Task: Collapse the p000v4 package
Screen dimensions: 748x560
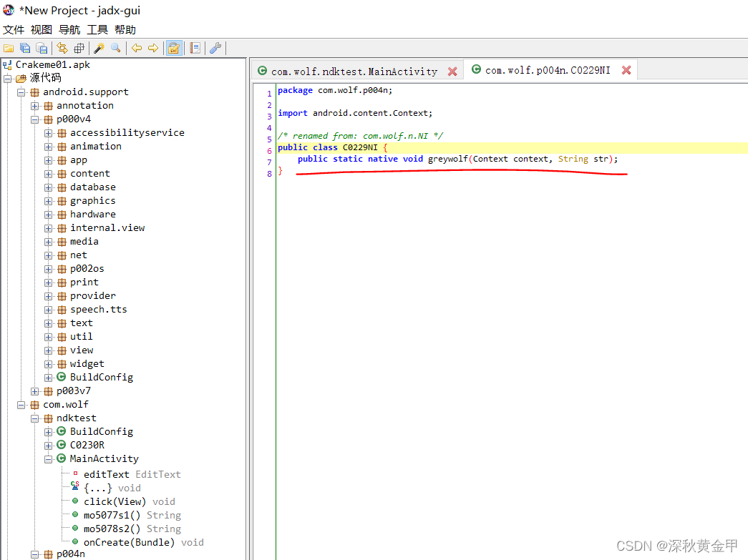Action: [35, 119]
